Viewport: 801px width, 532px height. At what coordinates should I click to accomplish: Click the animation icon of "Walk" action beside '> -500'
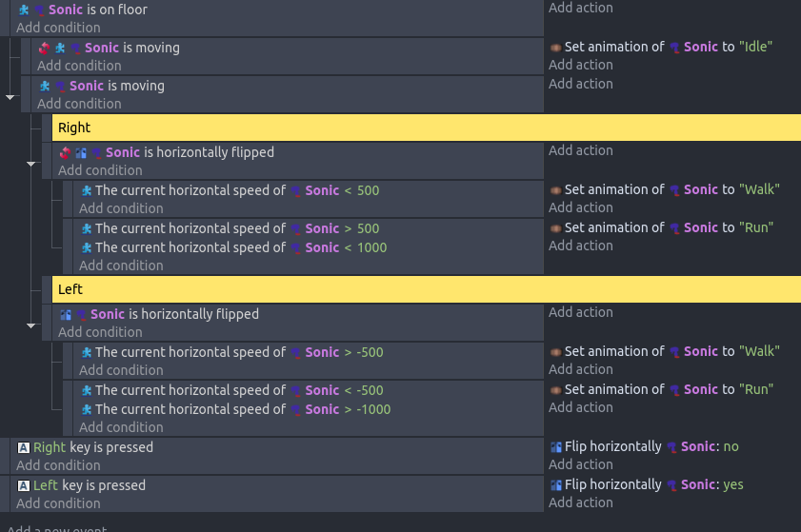556,352
